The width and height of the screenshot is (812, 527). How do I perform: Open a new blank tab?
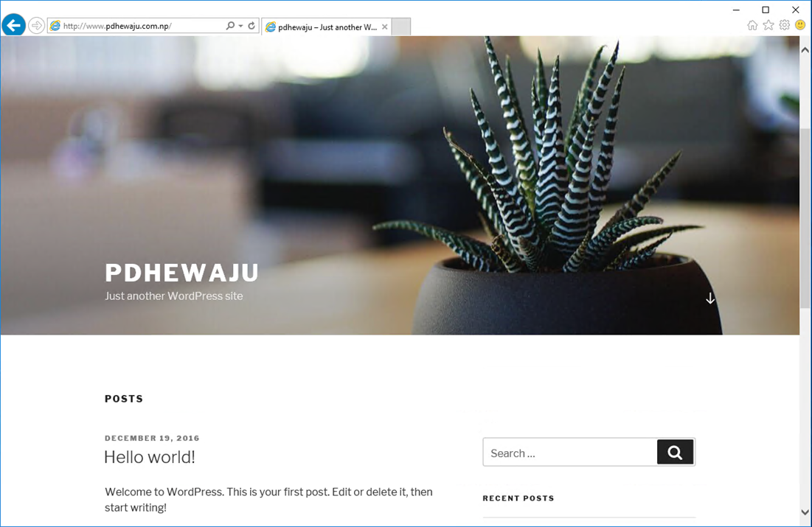click(x=400, y=27)
